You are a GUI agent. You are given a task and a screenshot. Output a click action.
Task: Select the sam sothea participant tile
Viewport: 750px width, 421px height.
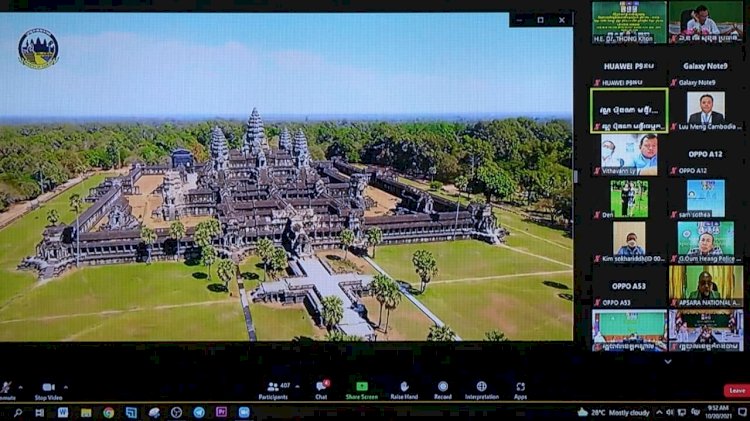706,199
